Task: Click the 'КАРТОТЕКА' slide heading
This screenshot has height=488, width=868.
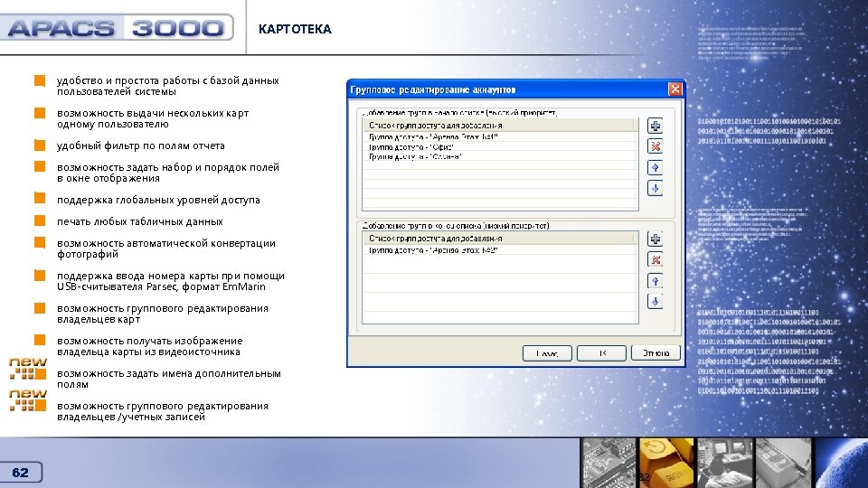Action: [x=295, y=29]
